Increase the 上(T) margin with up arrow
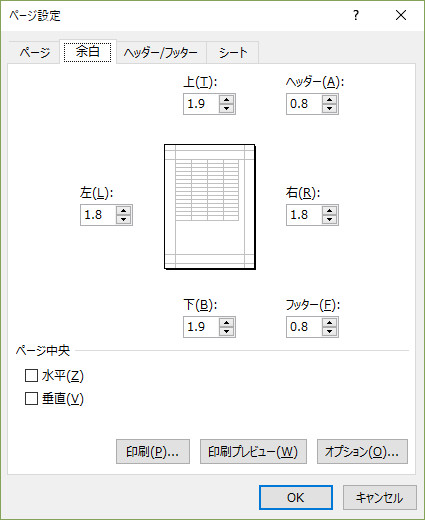 pyautogui.click(x=227, y=100)
